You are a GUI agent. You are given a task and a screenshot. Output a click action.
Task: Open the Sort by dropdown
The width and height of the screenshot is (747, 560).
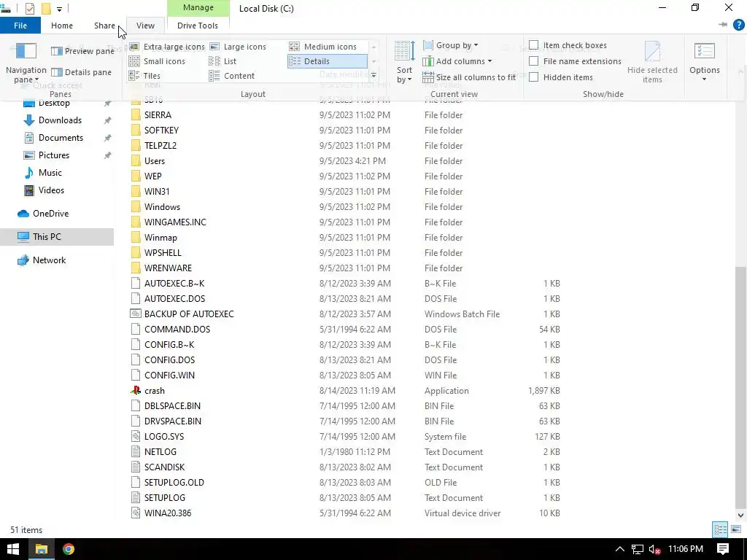[404, 63]
